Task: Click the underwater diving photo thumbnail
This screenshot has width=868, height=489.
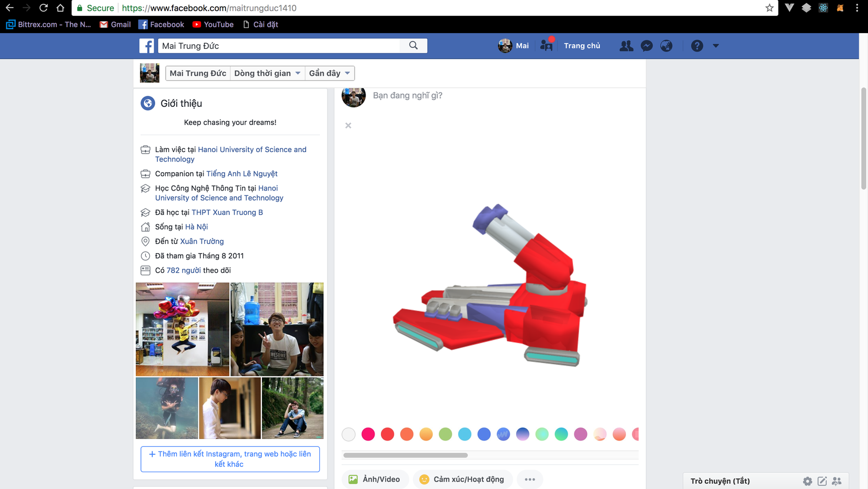Action: 166,408
